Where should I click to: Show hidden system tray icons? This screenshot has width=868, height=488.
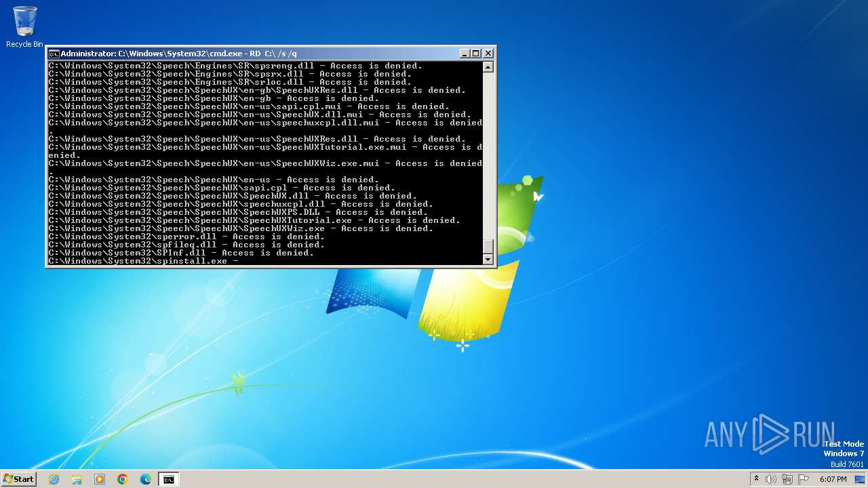point(756,479)
